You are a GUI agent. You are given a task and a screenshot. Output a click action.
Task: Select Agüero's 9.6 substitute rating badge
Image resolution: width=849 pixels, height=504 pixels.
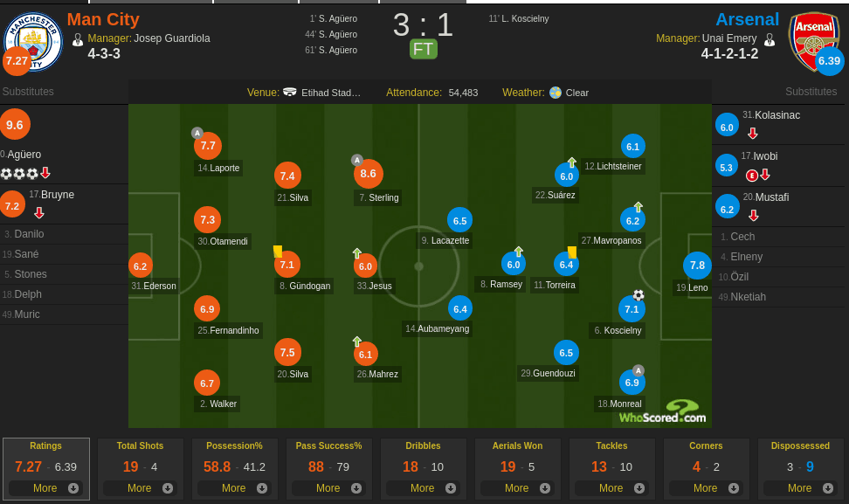click(15, 125)
